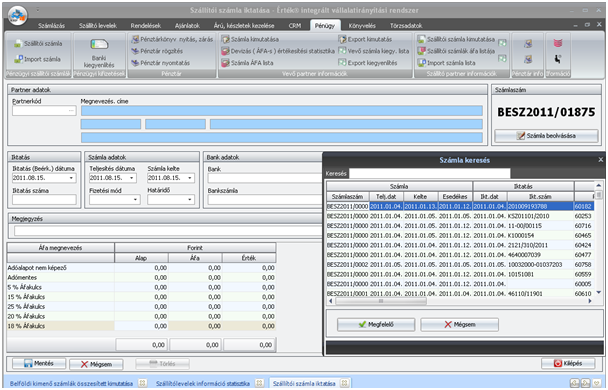Image resolution: width=608 pixels, height=390 pixels.
Task: Select Pénztár rögzítés
Action: 157,51
